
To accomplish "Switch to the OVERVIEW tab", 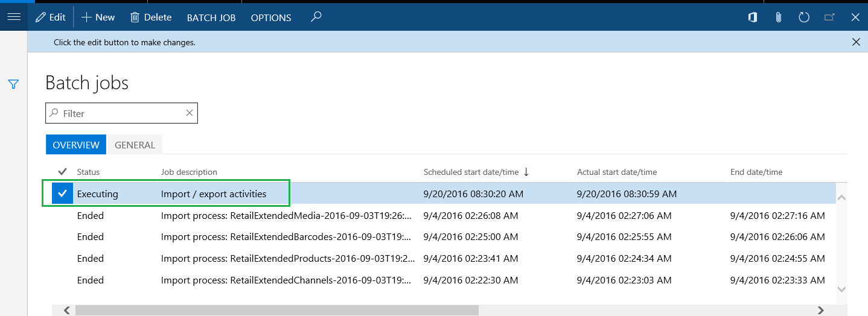I will pos(76,145).
